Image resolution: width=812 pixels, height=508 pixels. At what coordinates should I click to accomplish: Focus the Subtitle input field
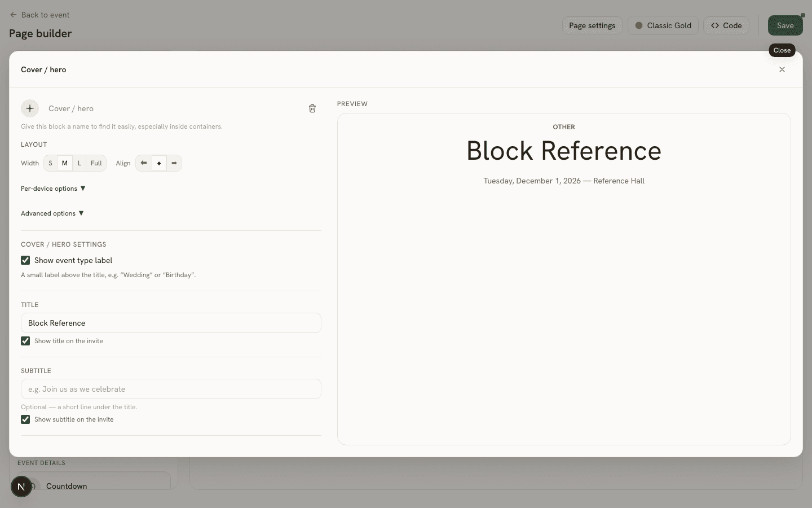[x=171, y=389]
